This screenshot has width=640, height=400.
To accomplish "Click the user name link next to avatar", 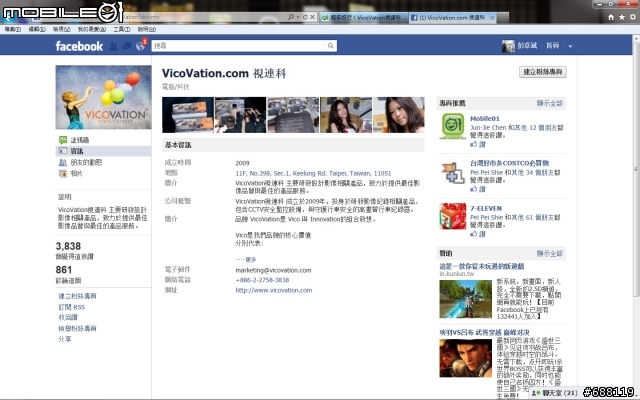I will click(x=527, y=46).
